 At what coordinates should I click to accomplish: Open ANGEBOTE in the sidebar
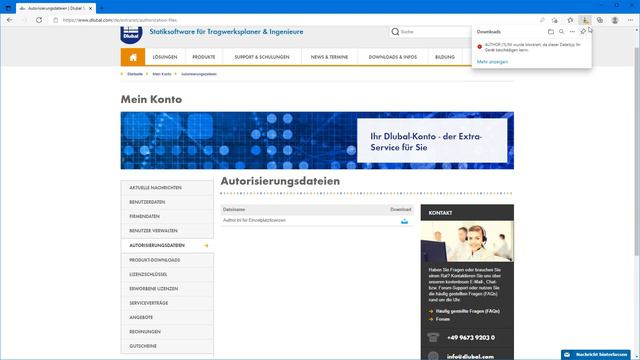167,317
